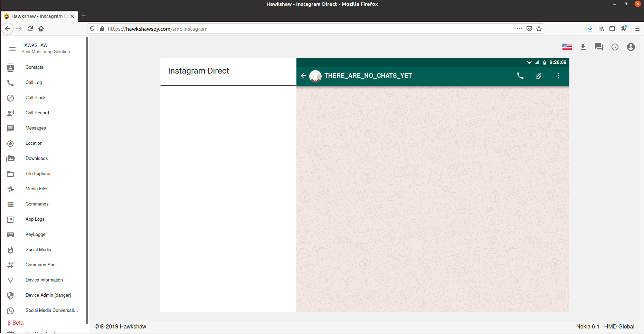Image resolution: width=644 pixels, height=334 pixels.
Task: Click the Call Record voice icon
Action: coord(10,113)
